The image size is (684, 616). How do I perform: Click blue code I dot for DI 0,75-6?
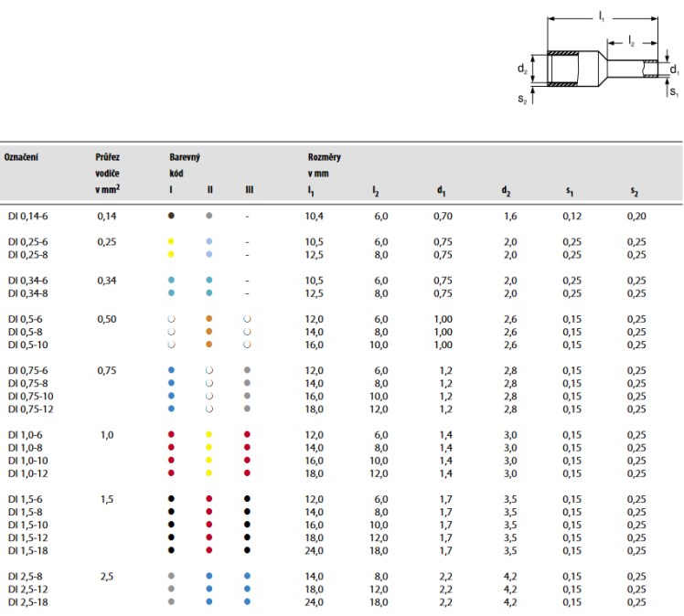(x=171, y=370)
